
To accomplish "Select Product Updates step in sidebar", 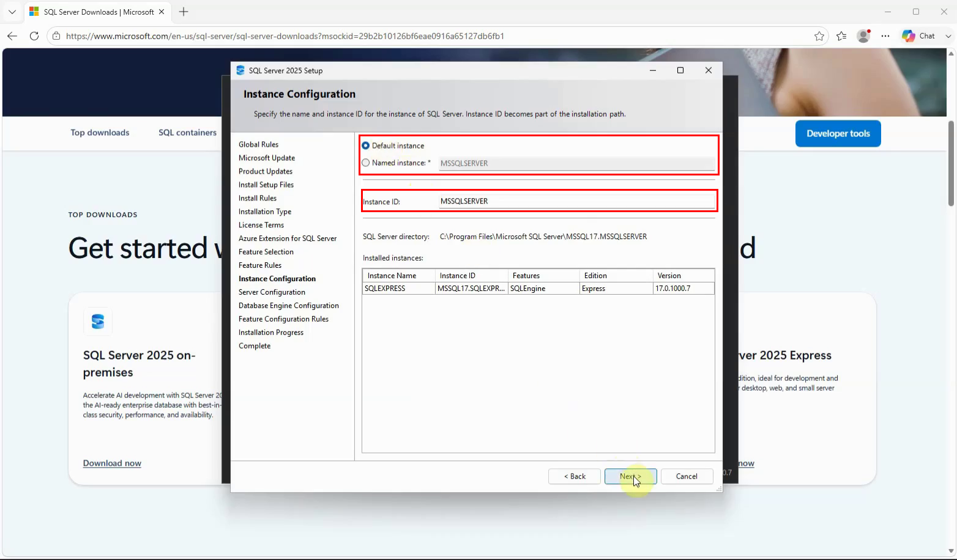I will pos(266,171).
